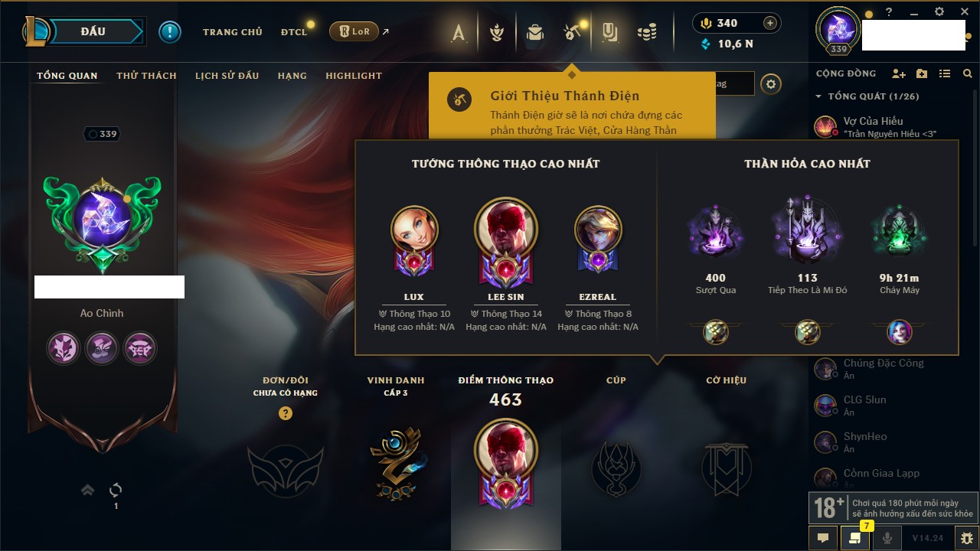Open the bug report icon
Viewport: 980px width, 551px height.
tap(967, 538)
